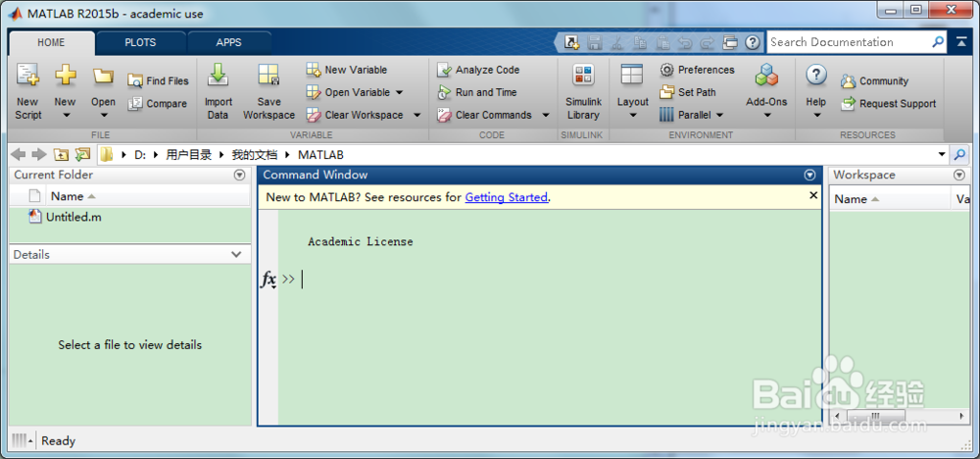Search the current folder with magnifier button

pyautogui.click(x=958, y=154)
